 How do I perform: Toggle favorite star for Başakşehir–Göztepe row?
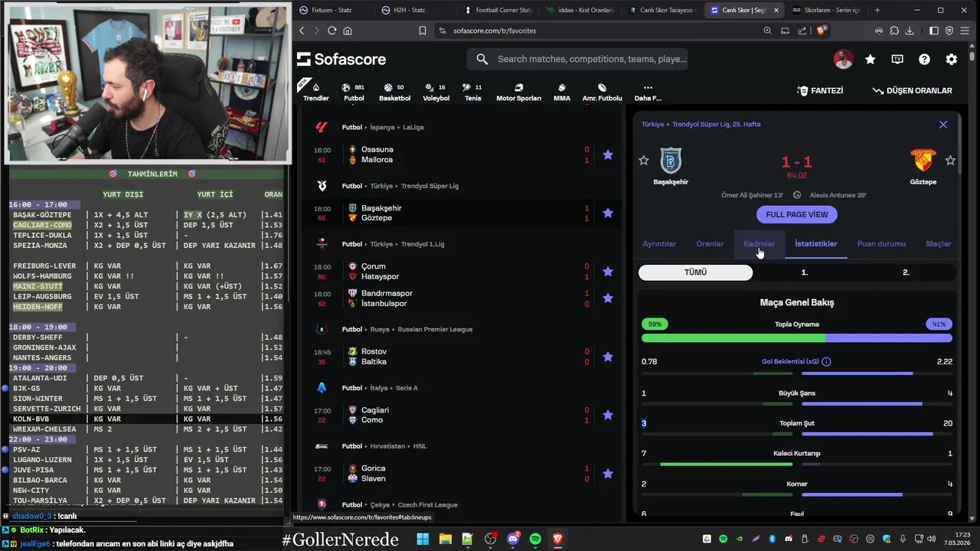tap(608, 213)
